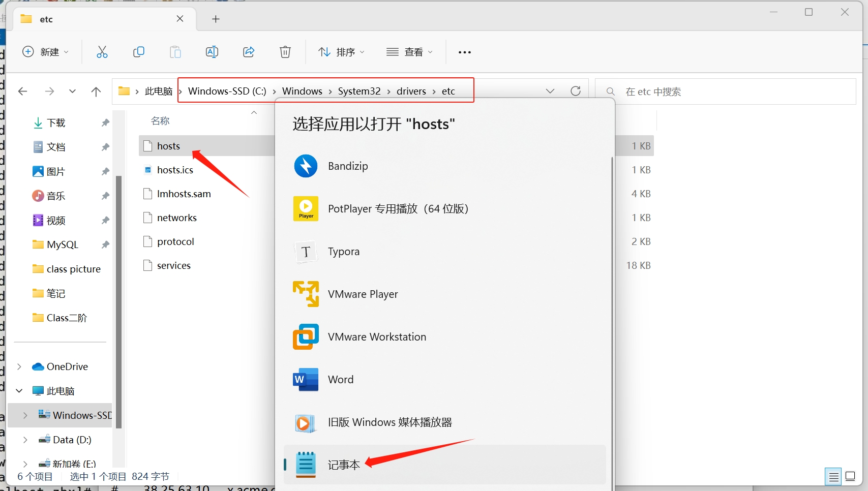Screen dimensions: 868x491
Task: Choose Typora to open hosts
Action: [444, 252]
